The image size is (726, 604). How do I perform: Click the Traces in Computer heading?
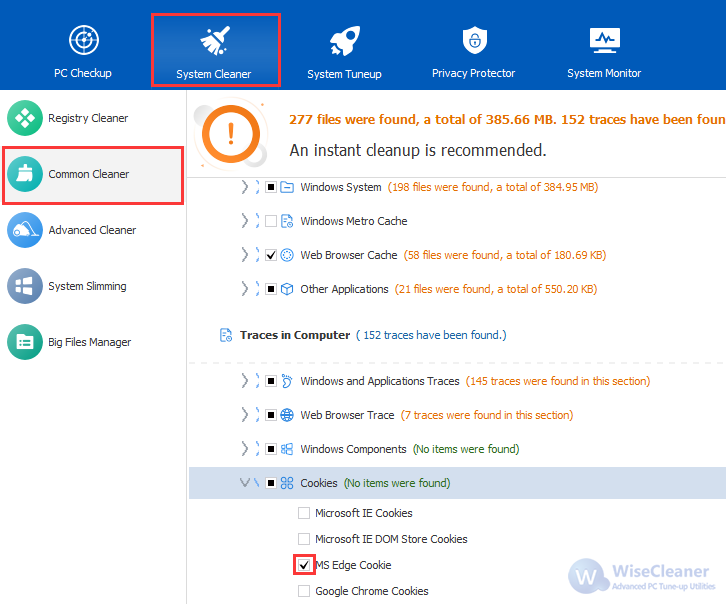[295, 335]
